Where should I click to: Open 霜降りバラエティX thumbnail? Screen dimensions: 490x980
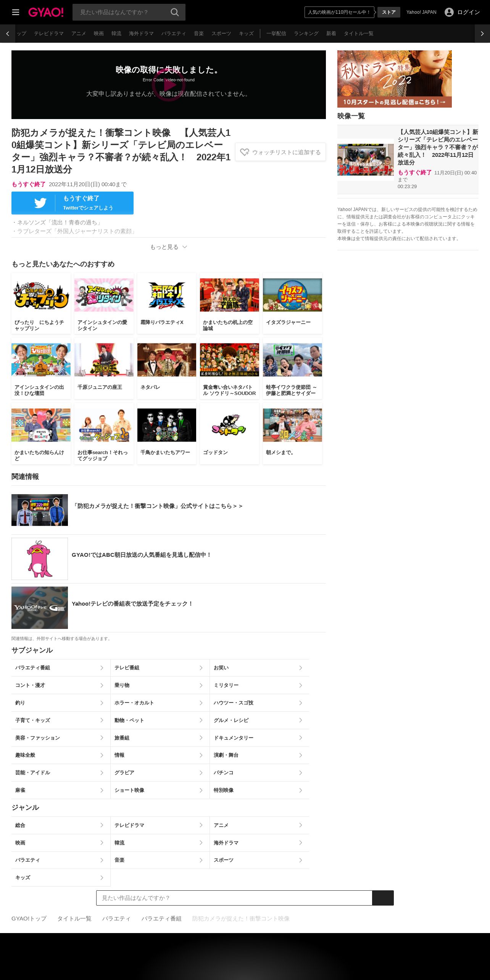(167, 295)
